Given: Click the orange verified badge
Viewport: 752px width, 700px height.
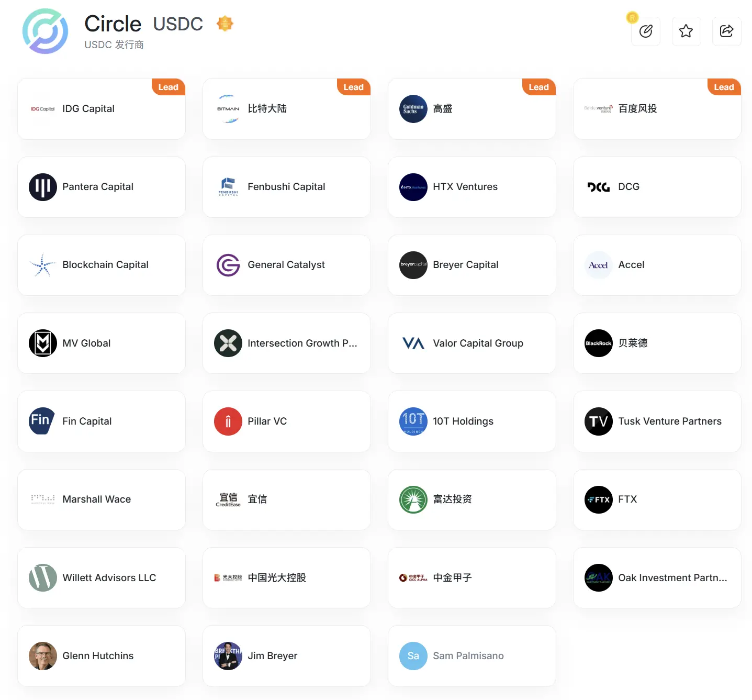Looking at the screenshot, I should [225, 24].
